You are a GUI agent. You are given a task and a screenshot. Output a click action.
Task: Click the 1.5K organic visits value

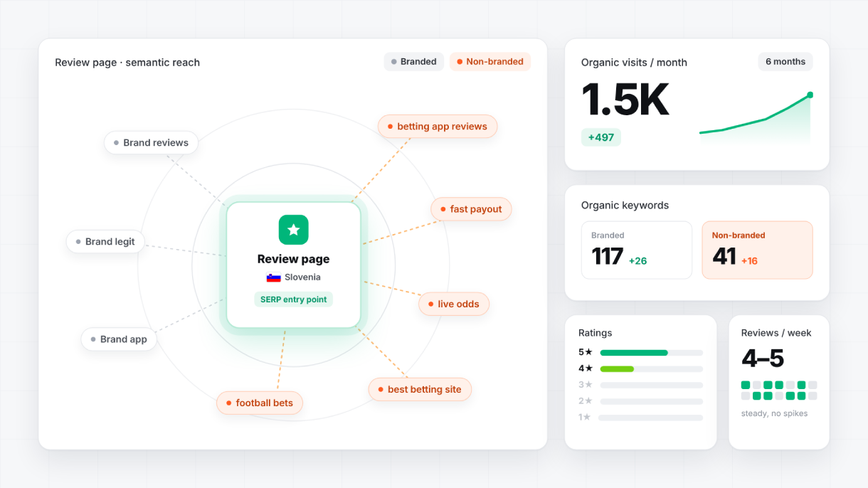coord(625,100)
